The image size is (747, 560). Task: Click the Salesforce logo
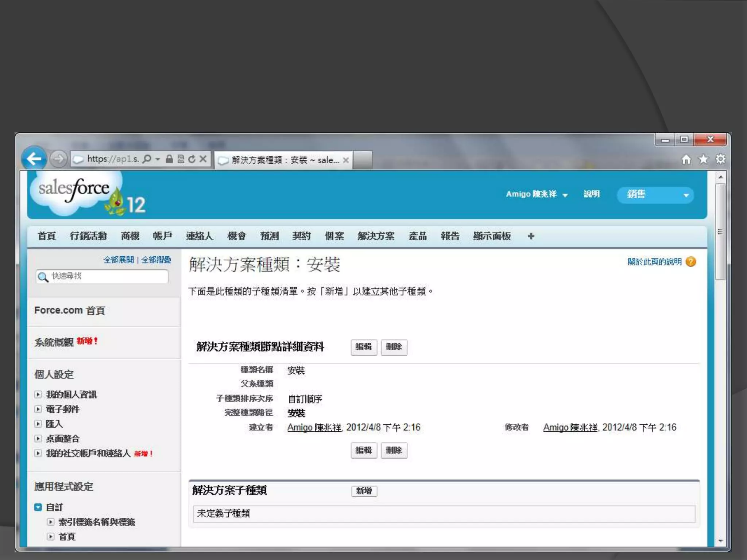coord(75,190)
